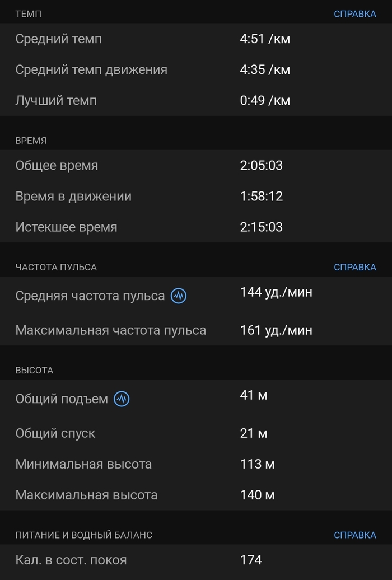This screenshot has height=580, width=392.
Task: Tap the 41 м total ascent value
Action: point(254,395)
